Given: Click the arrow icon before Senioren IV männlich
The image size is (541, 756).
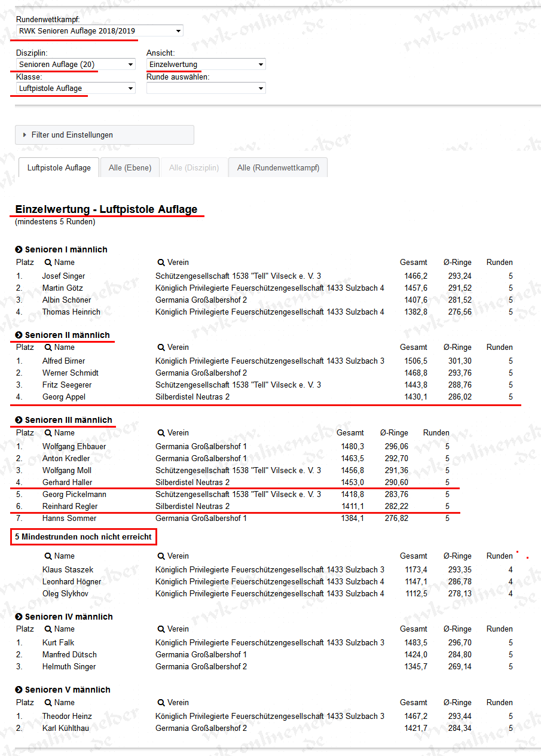Looking at the screenshot, I should coord(19,617).
